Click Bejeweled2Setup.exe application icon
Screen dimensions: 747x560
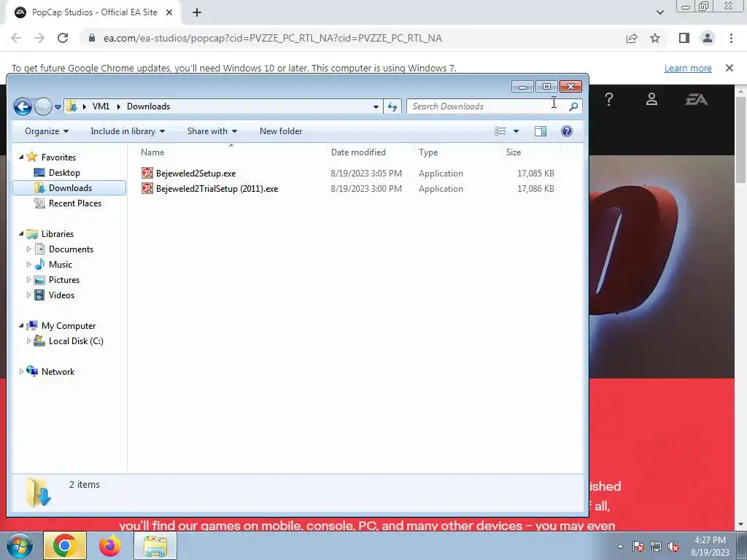click(147, 174)
